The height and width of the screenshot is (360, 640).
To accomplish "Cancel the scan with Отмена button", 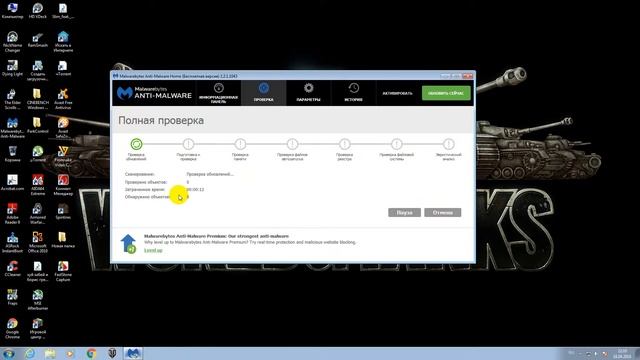I will (442, 212).
